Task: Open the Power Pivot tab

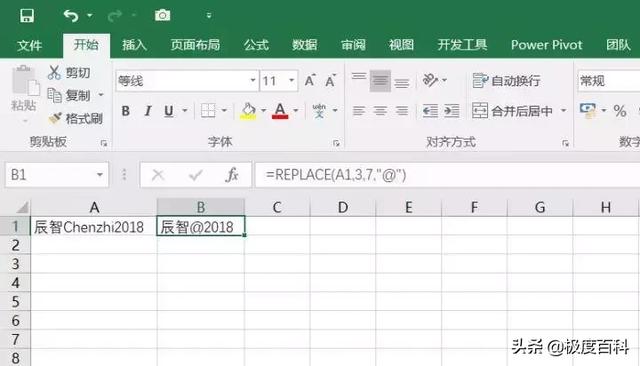Action: tap(547, 44)
